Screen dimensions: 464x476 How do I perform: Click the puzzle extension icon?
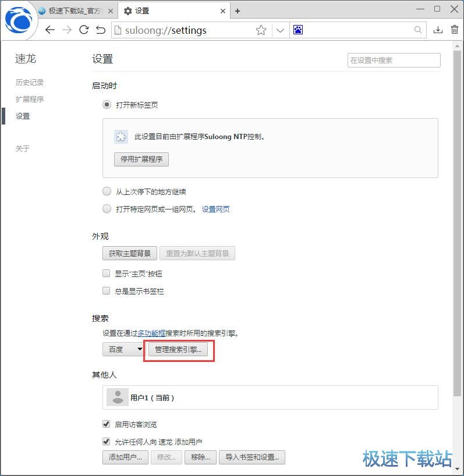point(121,137)
